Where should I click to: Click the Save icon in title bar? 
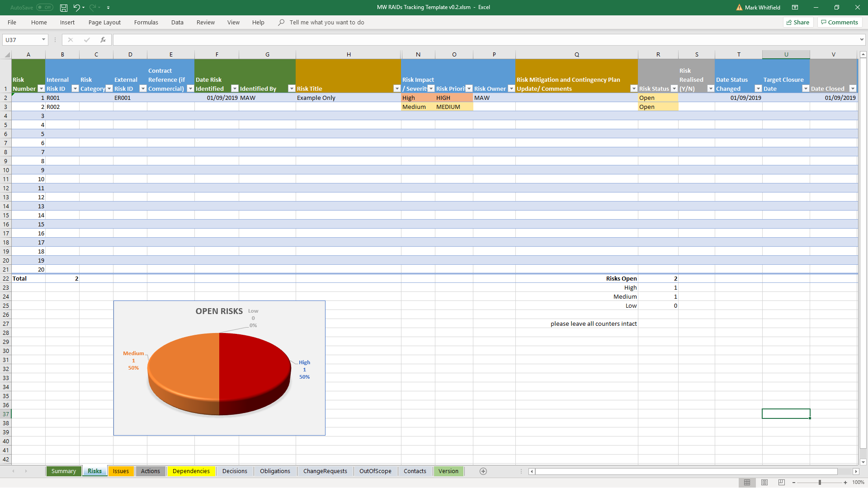point(64,8)
